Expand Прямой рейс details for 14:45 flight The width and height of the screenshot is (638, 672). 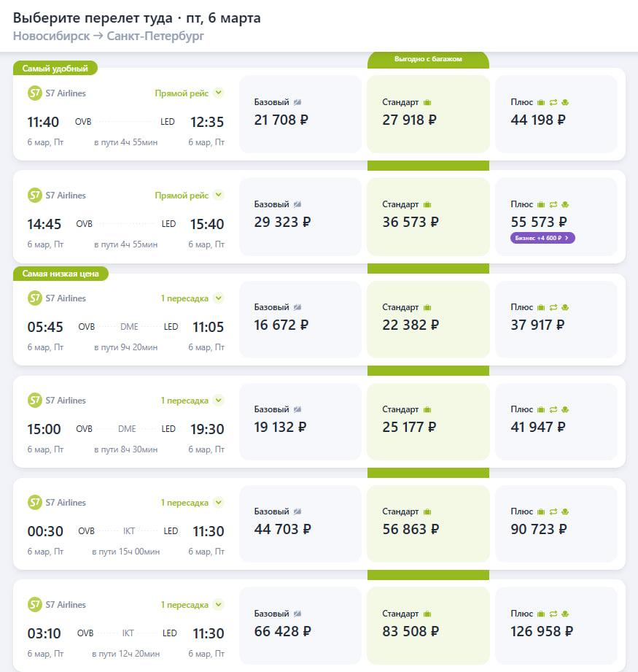coord(218,196)
